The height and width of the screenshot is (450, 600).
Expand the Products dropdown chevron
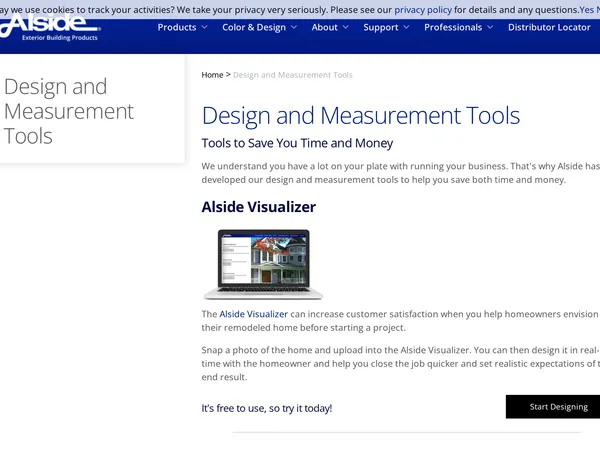[204, 27]
